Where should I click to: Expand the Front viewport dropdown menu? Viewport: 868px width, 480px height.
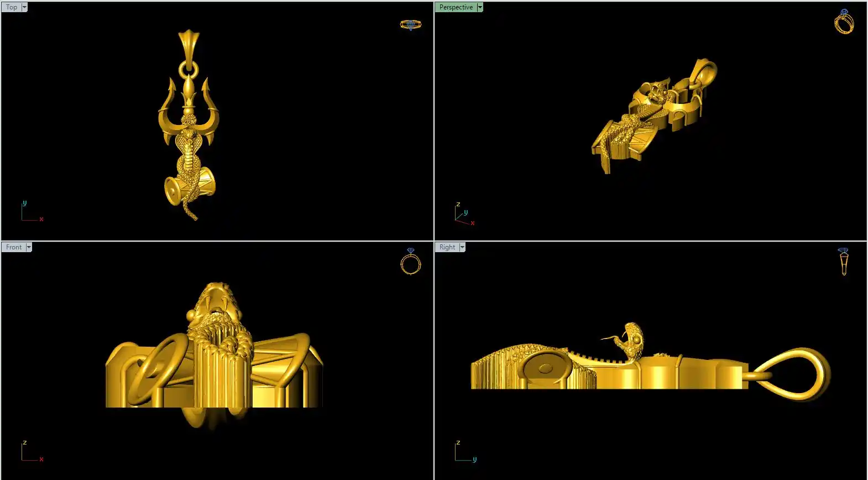pyautogui.click(x=29, y=247)
